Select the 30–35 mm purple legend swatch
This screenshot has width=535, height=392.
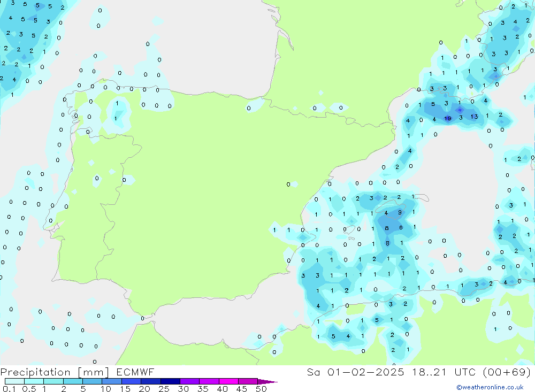[189, 381]
